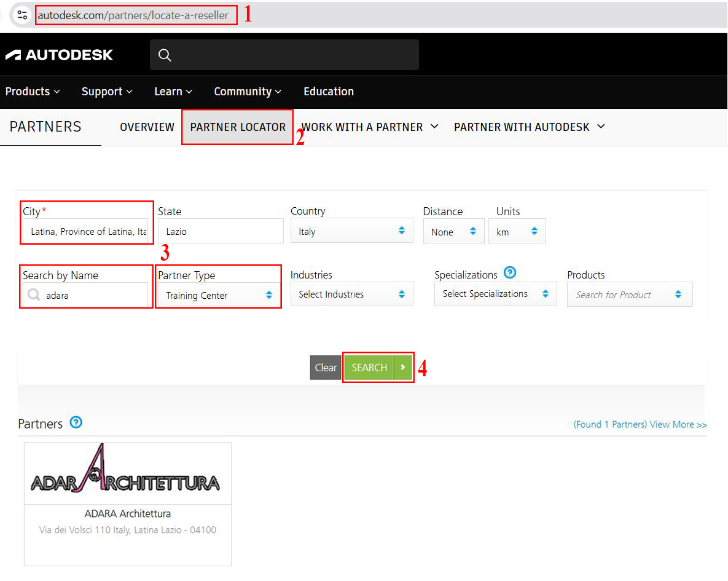The height and width of the screenshot is (581, 728).
Task: Click the Partners help question-mark icon
Action: (x=76, y=422)
